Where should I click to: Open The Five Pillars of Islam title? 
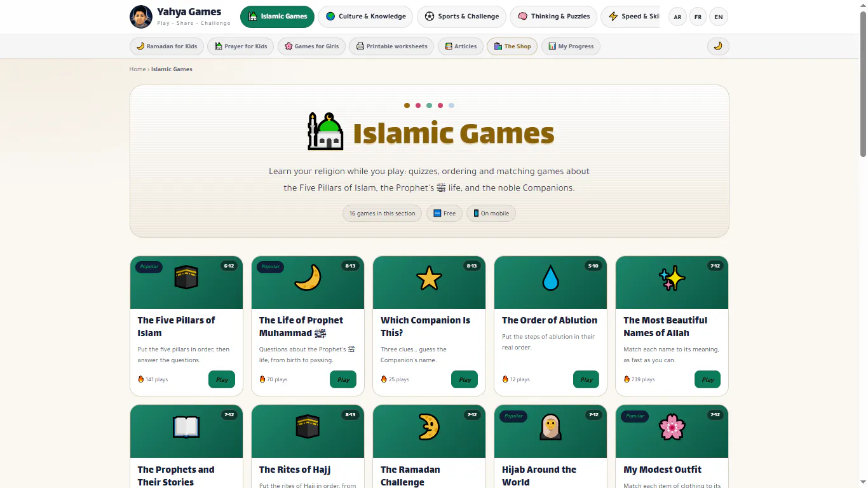[x=176, y=327]
